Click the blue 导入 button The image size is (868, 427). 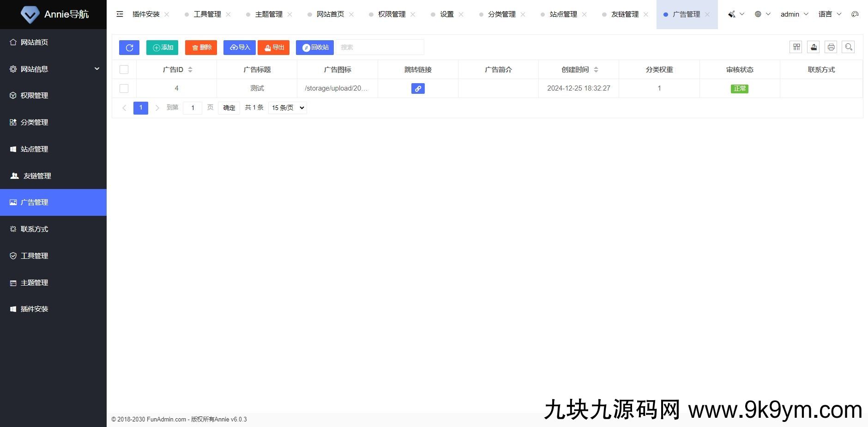[240, 48]
